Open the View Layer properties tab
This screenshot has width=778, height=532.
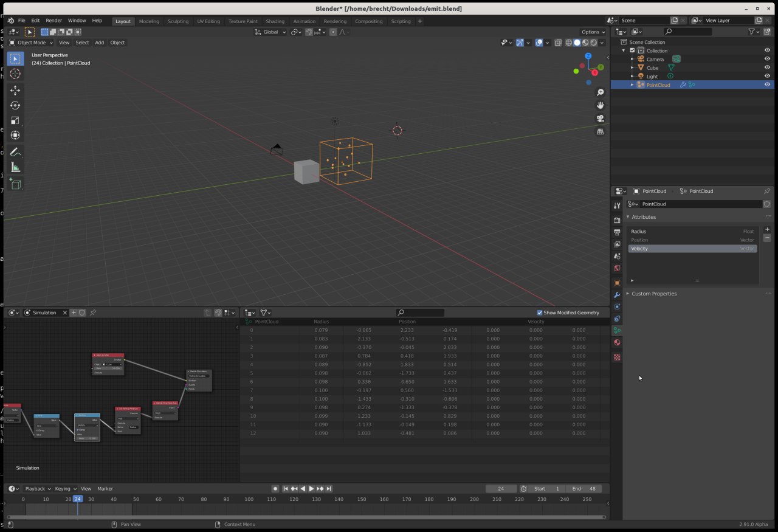[617, 244]
